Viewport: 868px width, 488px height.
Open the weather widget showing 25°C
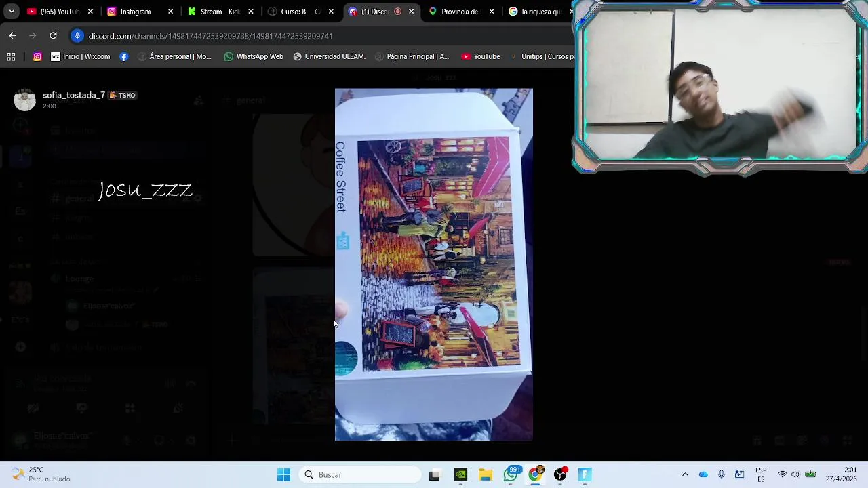(41, 474)
